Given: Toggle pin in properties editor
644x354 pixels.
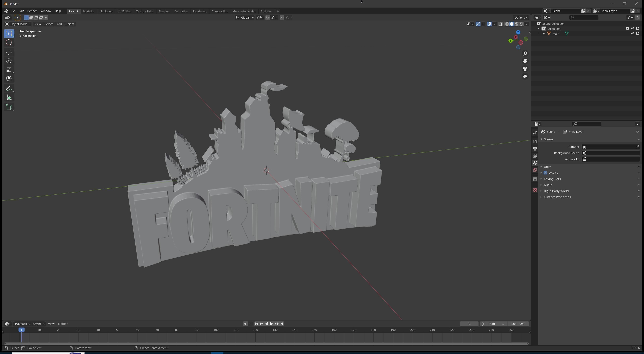Looking at the screenshot, I should [x=637, y=132].
